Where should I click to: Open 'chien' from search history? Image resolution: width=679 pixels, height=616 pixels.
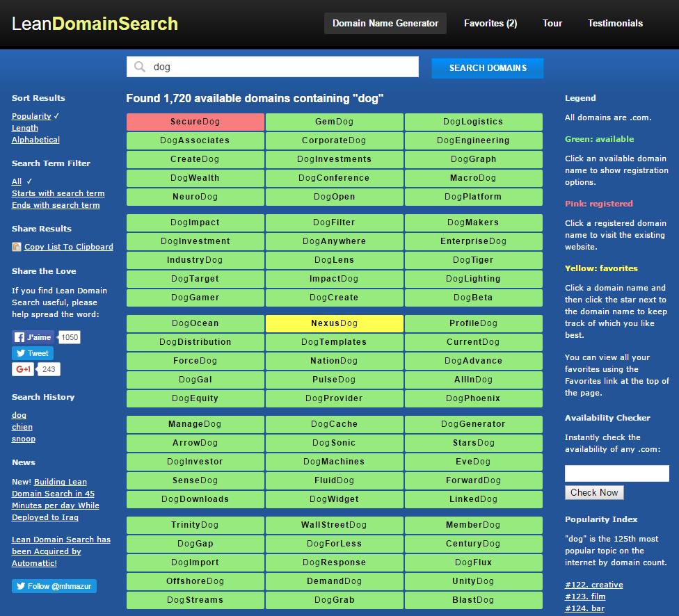[22, 427]
